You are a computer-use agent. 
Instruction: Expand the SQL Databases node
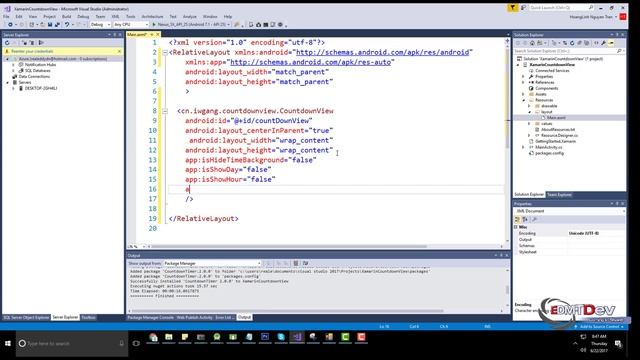[13, 71]
